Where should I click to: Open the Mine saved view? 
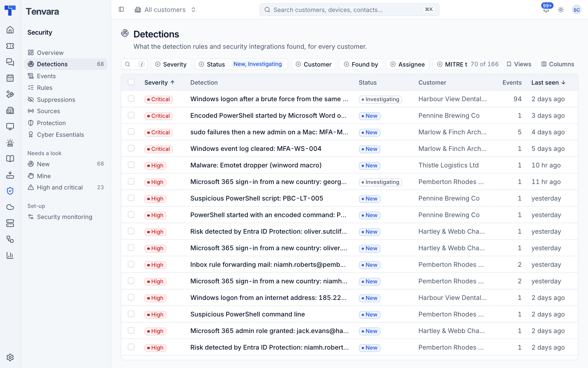(x=66, y=176)
